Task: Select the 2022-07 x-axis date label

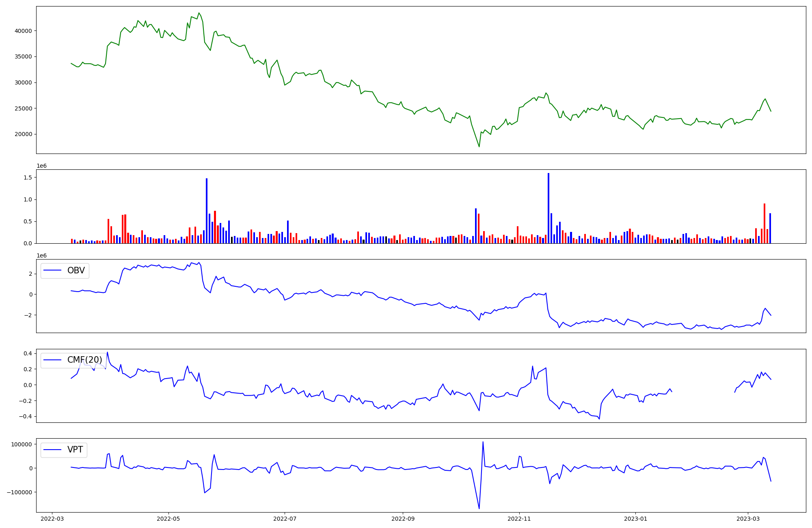Action: click(285, 519)
